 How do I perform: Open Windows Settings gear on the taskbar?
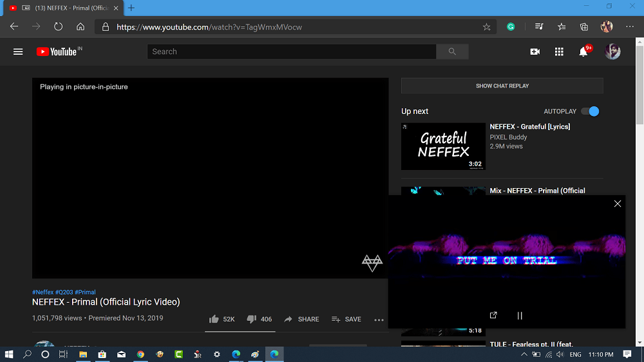pos(217,354)
